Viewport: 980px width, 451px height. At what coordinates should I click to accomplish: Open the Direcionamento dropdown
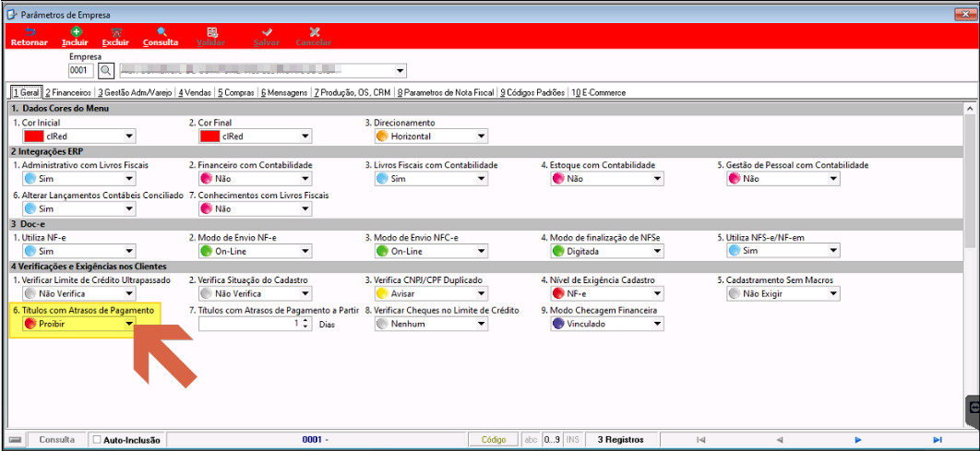[x=482, y=136]
